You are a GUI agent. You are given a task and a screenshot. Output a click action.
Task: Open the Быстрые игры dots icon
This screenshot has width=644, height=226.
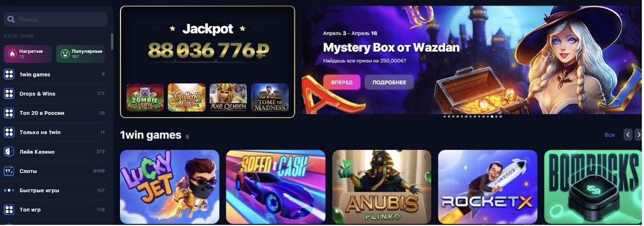(9, 190)
